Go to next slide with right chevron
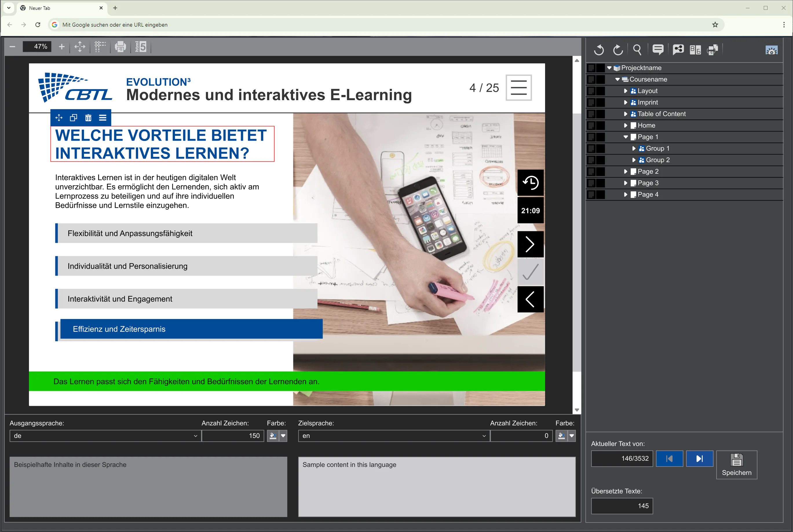This screenshot has width=793, height=532. tap(530, 244)
